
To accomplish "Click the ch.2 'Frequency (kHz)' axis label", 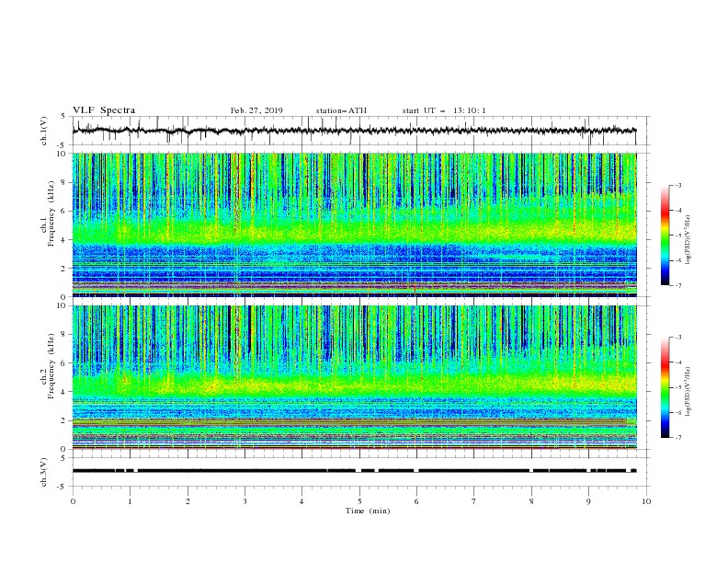I will coord(51,365).
